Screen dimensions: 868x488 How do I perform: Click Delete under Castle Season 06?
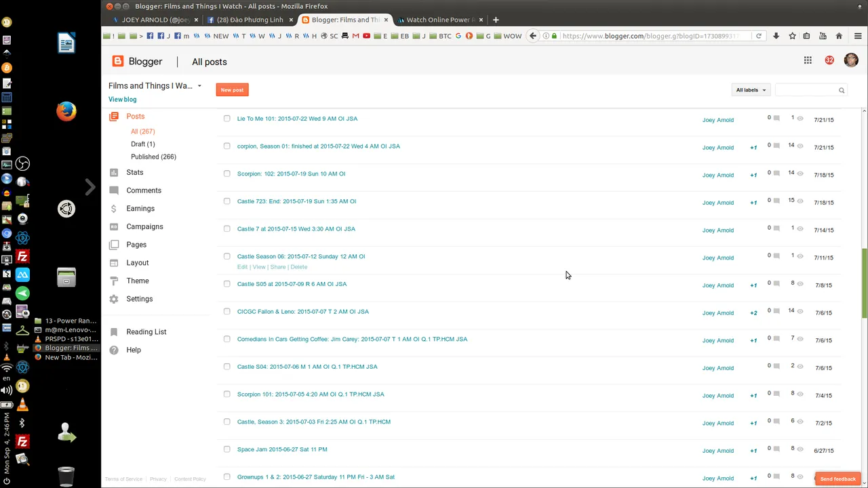click(299, 267)
